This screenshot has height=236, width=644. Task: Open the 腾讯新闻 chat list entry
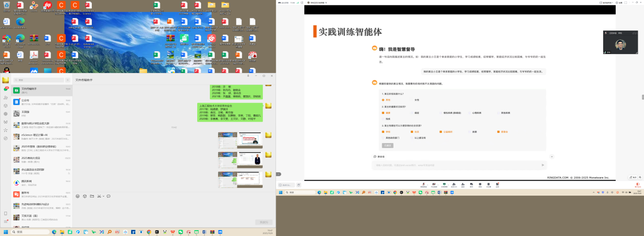click(x=41, y=182)
